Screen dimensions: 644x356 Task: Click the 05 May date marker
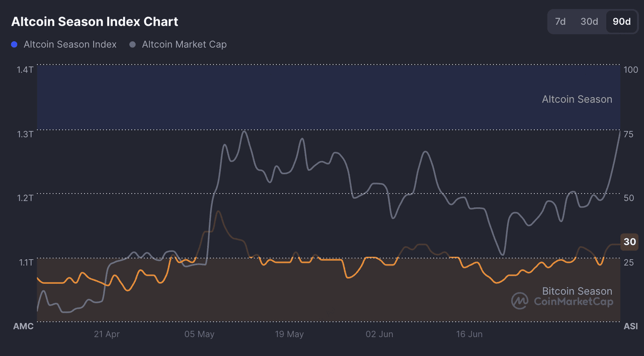[x=199, y=334]
